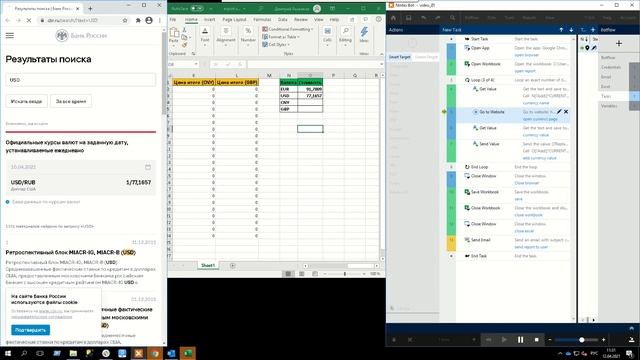The image size is (640, 360).
Task: Stop the botflow playback
Action: [536, 340]
